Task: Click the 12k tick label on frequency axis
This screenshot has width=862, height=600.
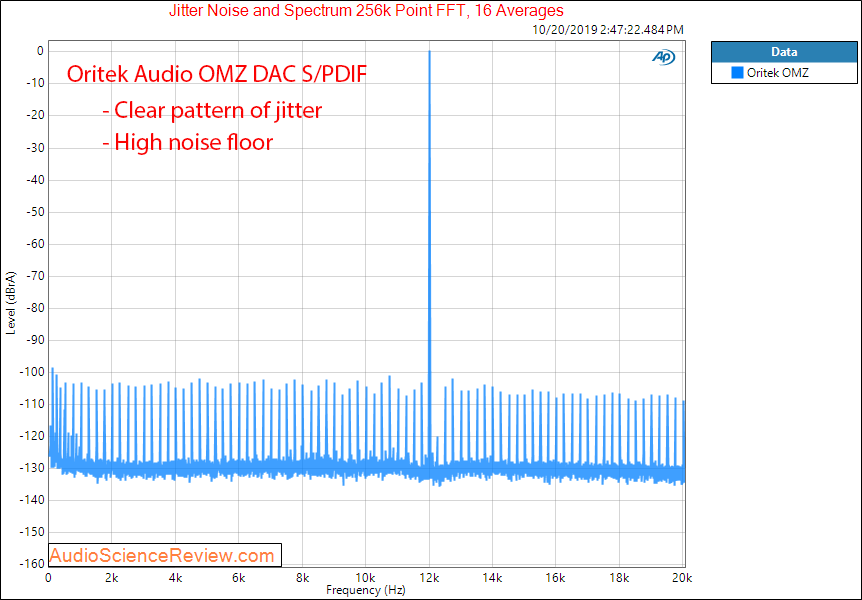Action: tap(429, 578)
